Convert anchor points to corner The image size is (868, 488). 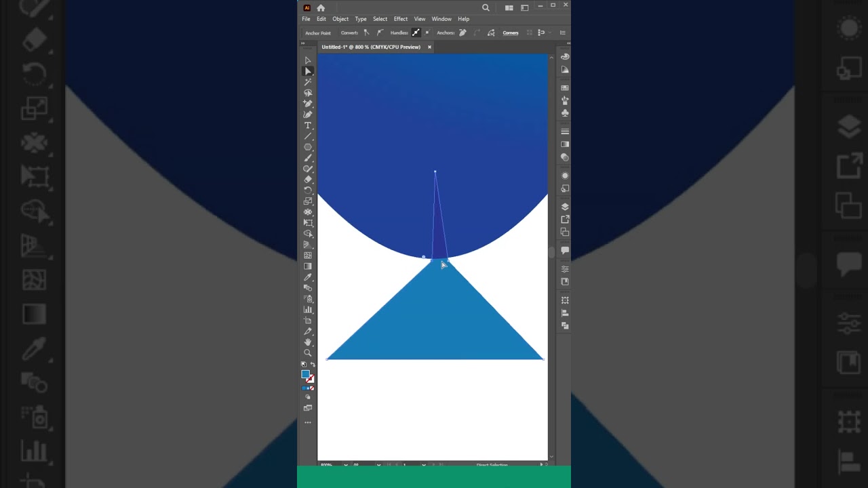[x=367, y=33]
